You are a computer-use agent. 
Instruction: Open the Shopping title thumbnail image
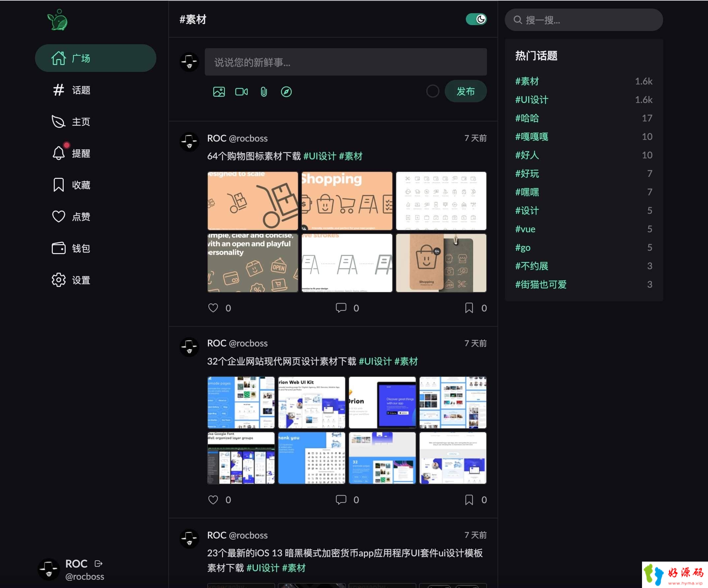347,201
